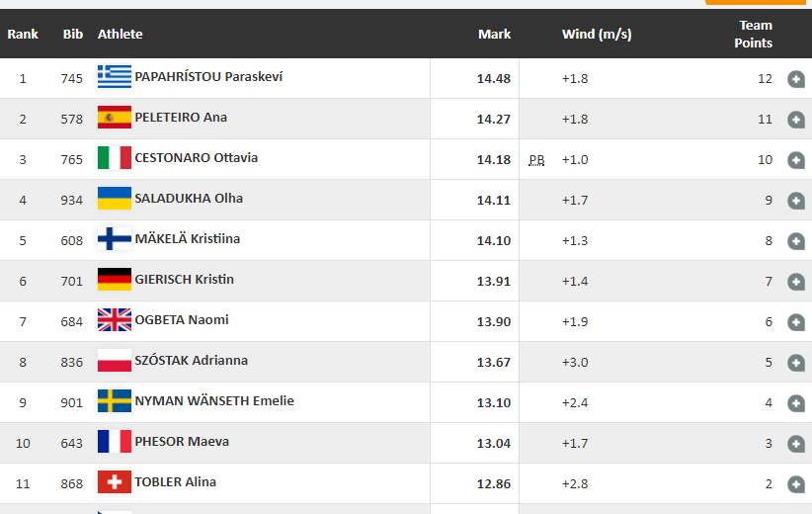Click the British flag beside Ogbeta
The image size is (812, 514).
pyautogui.click(x=114, y=320)
